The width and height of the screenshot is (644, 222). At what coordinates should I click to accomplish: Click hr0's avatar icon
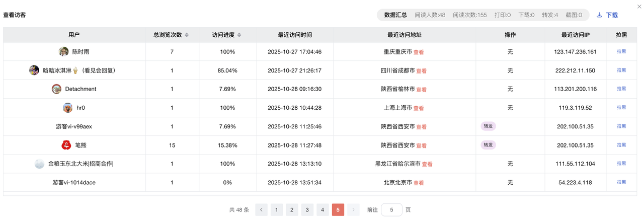[x=68, y=108]
